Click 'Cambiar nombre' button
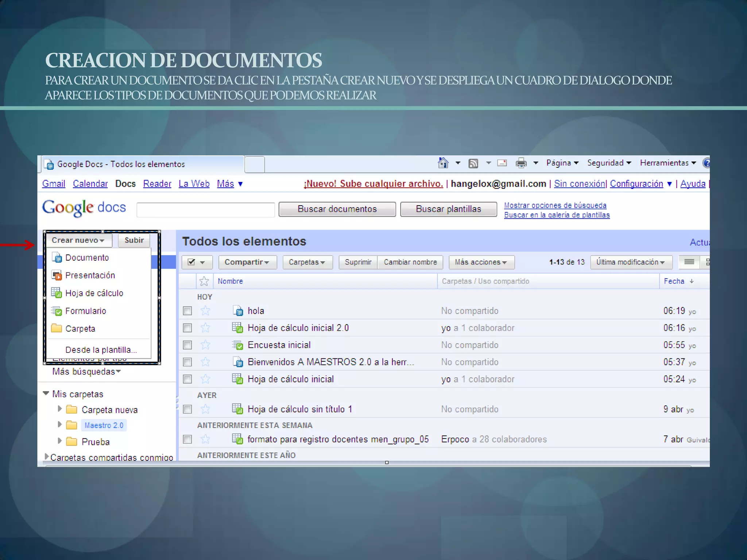747x560 pixels. pos(410,262)
